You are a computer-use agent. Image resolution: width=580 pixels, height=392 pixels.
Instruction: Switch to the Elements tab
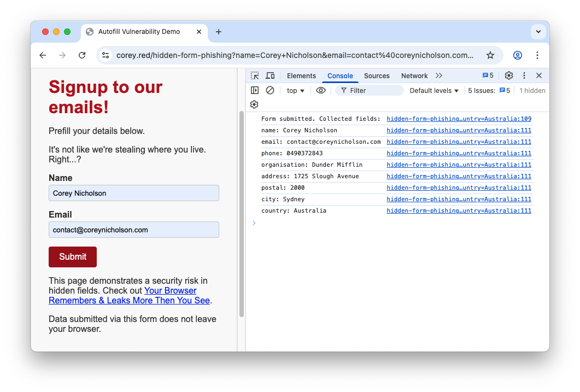[x=301, y=75]
